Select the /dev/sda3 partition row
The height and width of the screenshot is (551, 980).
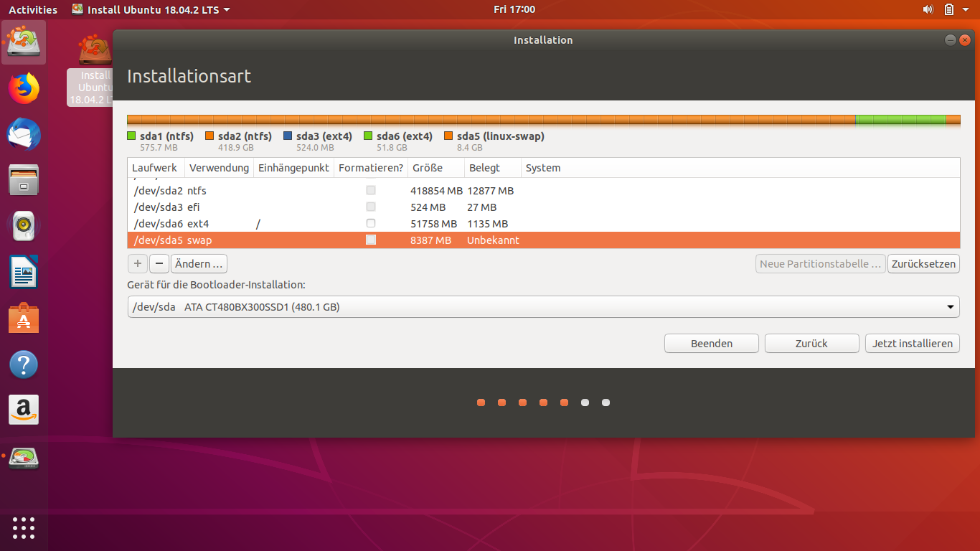(x=543, y=207)
